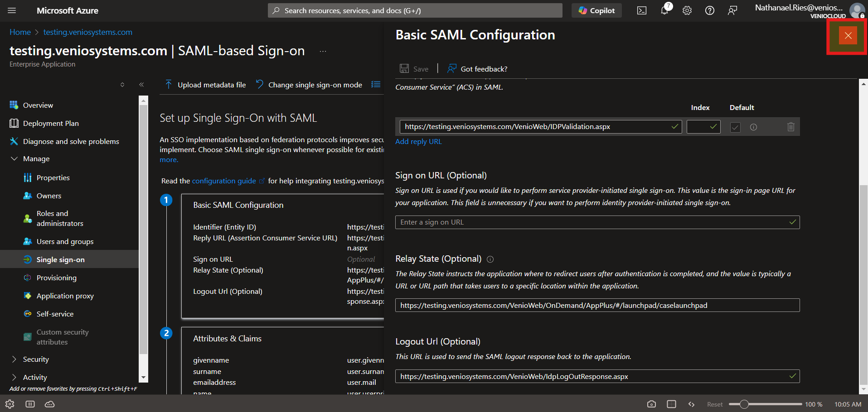
Task: Click the sidebar scrollbar down arrow
Action: [144, 377]
